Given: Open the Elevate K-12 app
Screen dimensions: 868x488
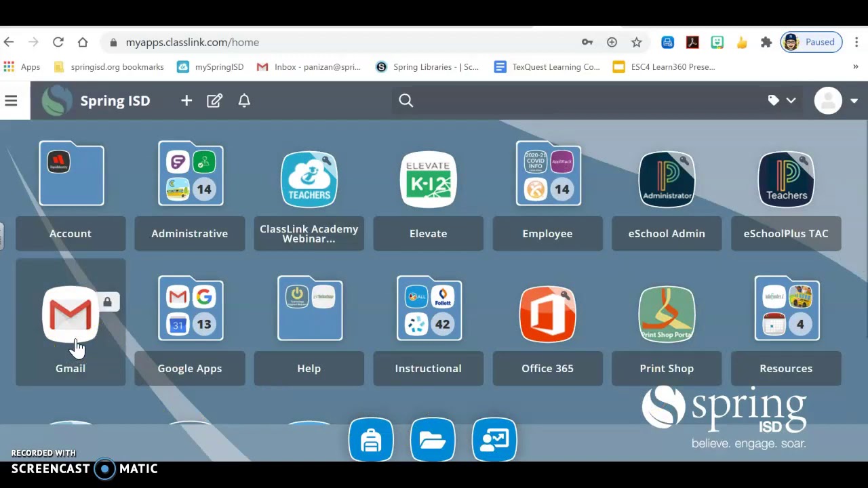Looking at the screenshot, I should (428, 180).
